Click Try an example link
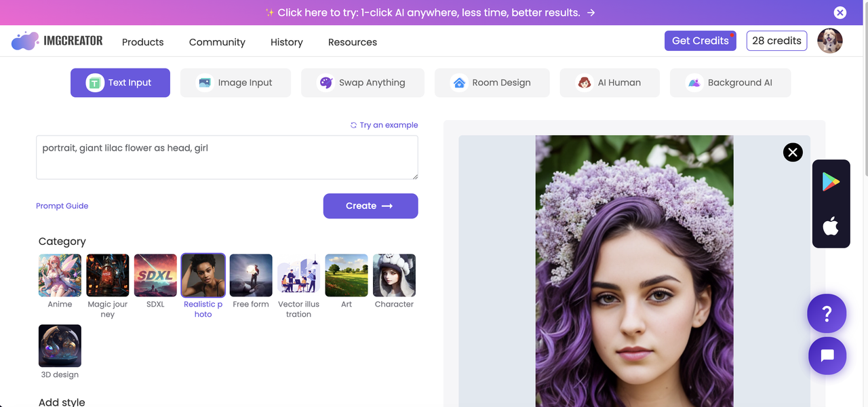Screen dimensions: 868x407 tap(384, 125)
